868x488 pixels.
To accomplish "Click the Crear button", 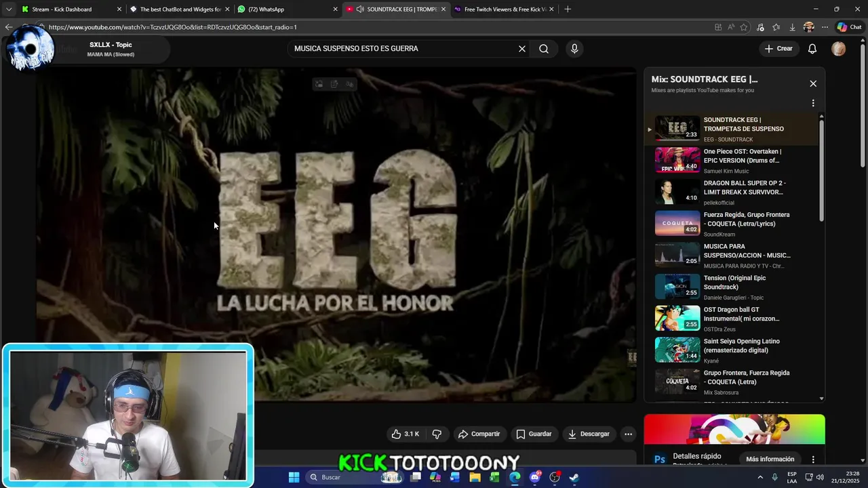I will tap(778, 49).
